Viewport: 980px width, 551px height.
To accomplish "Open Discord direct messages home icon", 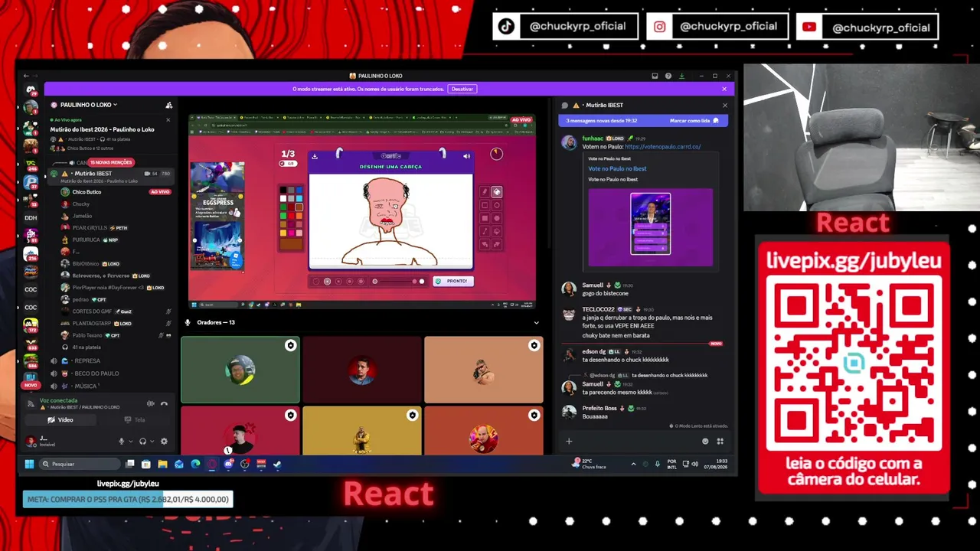I will pyautogui.click(x=31, y=91).
